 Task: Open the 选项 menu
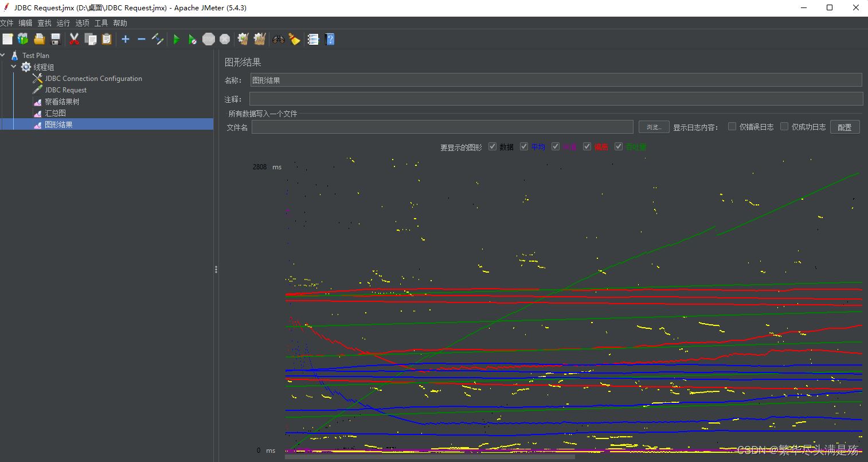click(81, 23)
